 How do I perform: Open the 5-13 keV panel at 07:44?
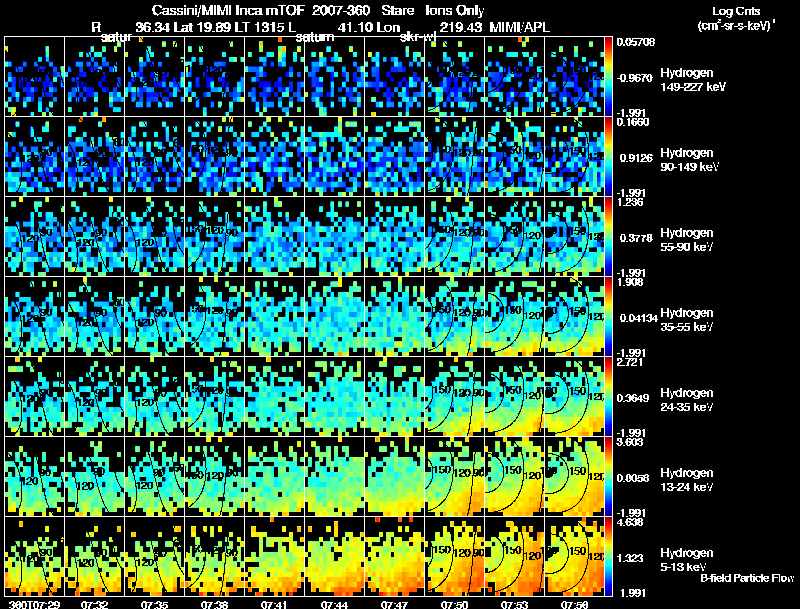(x=334, y=556)
